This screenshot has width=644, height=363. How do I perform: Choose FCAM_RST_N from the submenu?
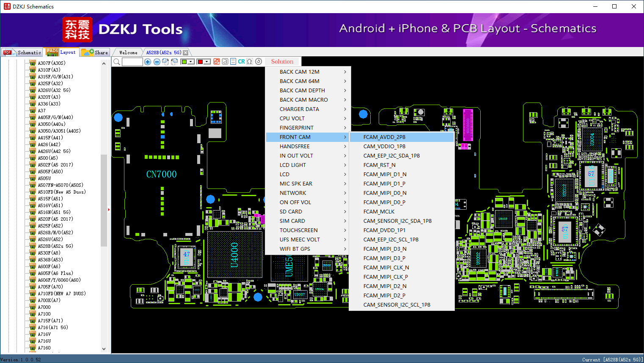pyautogui.click(x=402, y=165)
